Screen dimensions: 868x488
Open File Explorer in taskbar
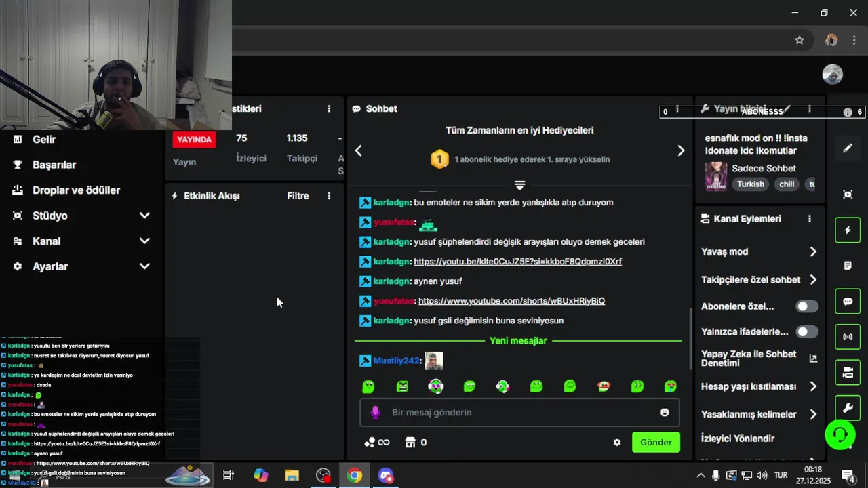click(x=292, y=476)
